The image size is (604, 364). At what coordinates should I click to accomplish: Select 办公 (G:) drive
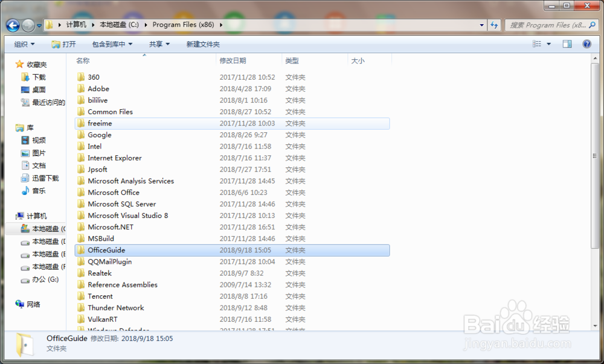[x=40, y=279]
